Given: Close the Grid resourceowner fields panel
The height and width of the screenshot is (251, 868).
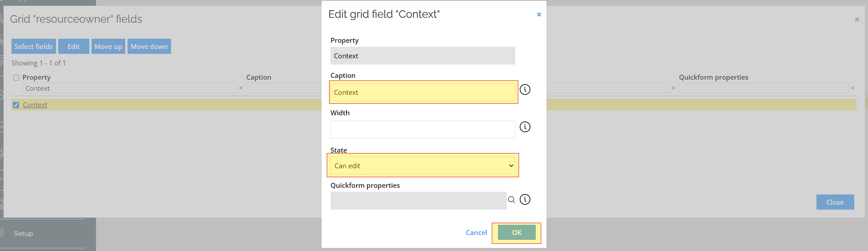Looking at the screenshot, I should (857, 19).
